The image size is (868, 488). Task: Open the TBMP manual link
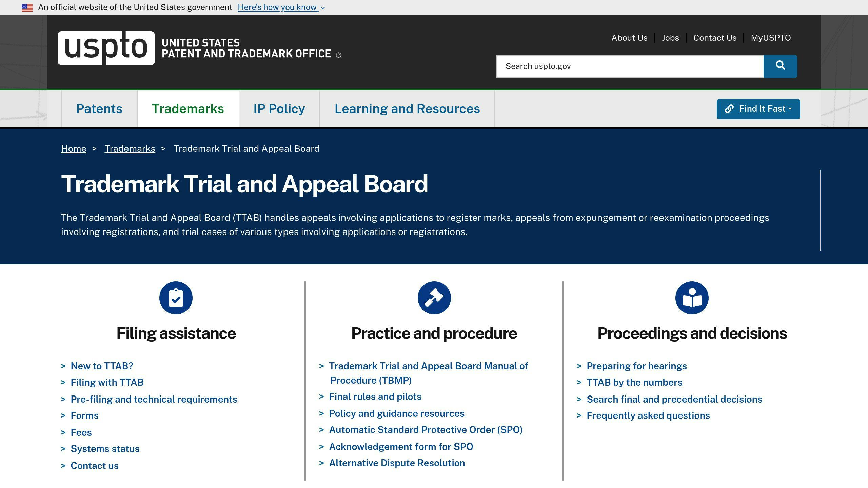pyautogui.click(x=429, y=373)
